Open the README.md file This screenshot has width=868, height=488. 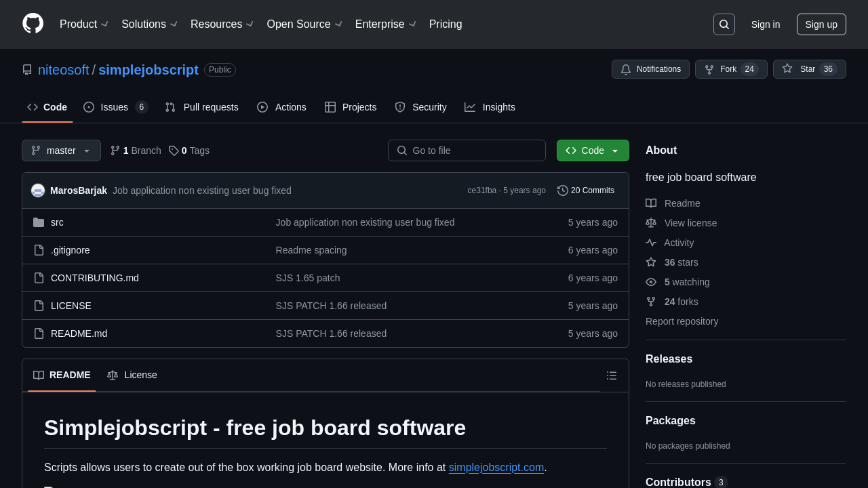pyautogui.click(x=79, y=333)
